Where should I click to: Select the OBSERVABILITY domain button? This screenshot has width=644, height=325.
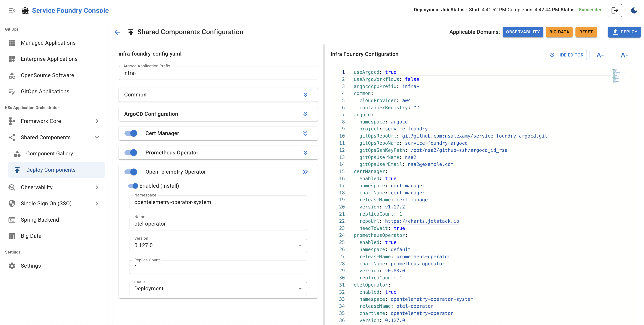click(x=523, y=32)
